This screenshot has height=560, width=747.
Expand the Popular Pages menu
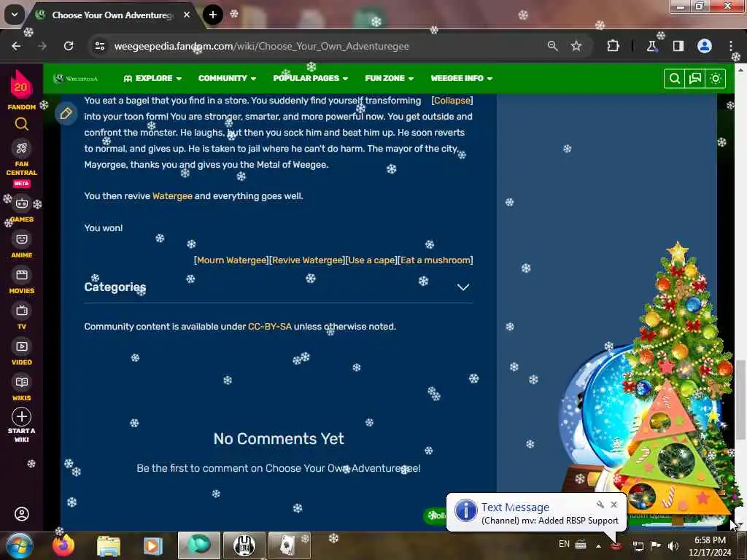tap(311, 78)
